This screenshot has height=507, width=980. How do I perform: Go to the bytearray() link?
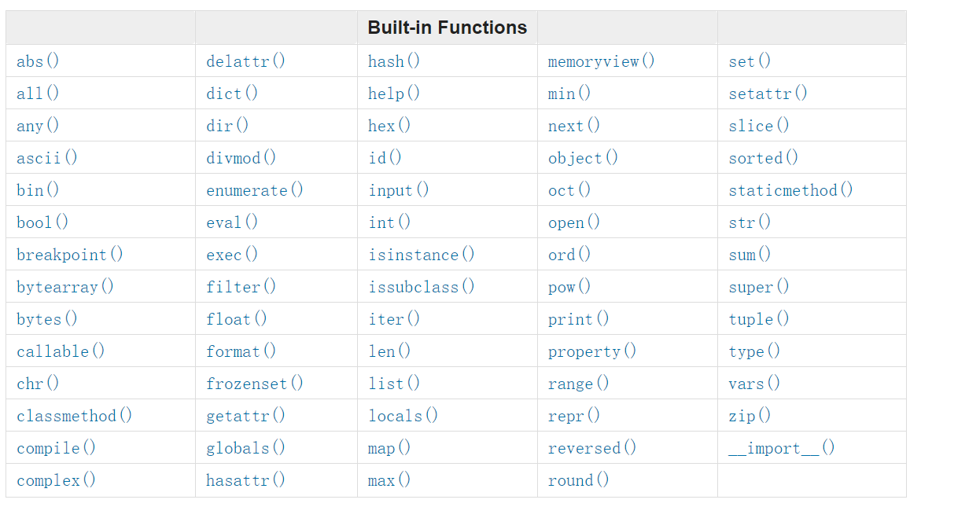pos(65,287)
